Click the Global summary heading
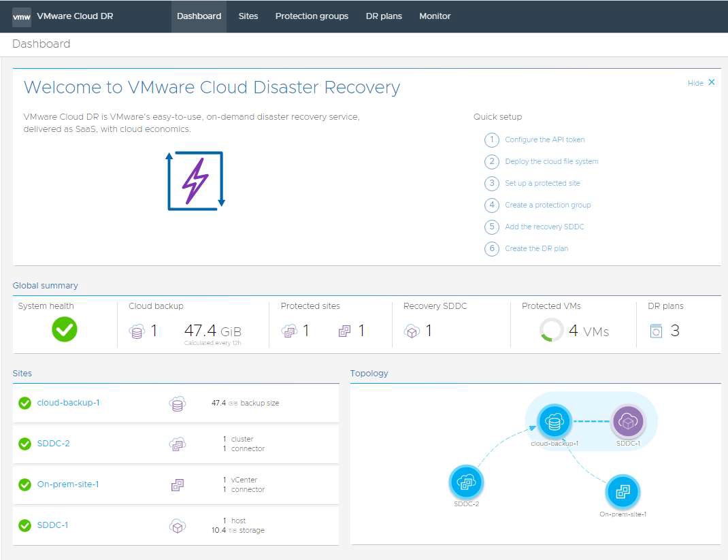 [x=45, y=286]
